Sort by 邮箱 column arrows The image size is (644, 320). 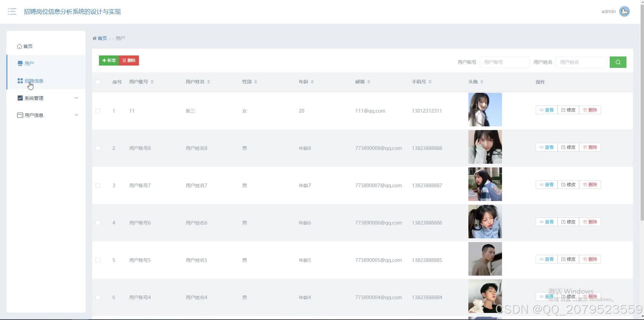pos(369,82)
